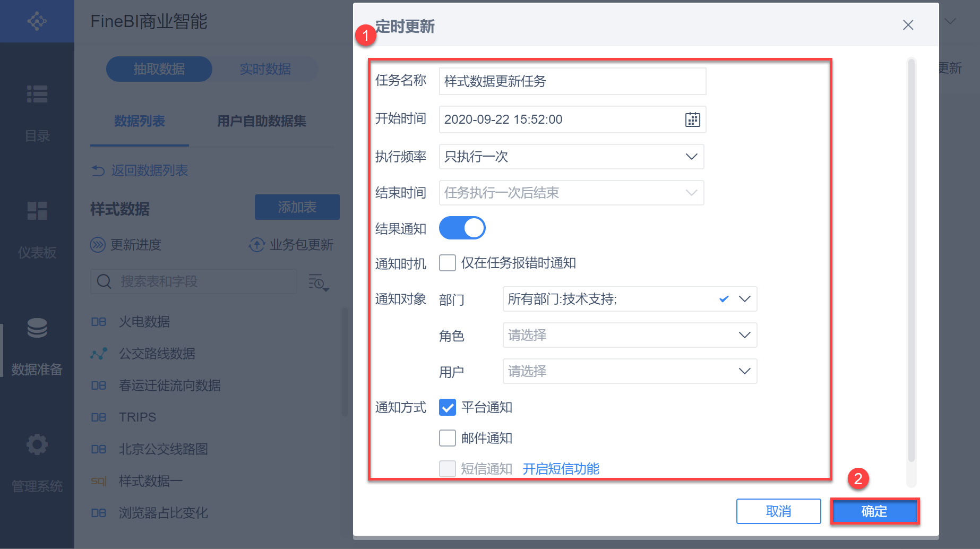Click the 返回数据列表 back arrow icon
The width and height of the screenshot is (980, 549).
98,170
